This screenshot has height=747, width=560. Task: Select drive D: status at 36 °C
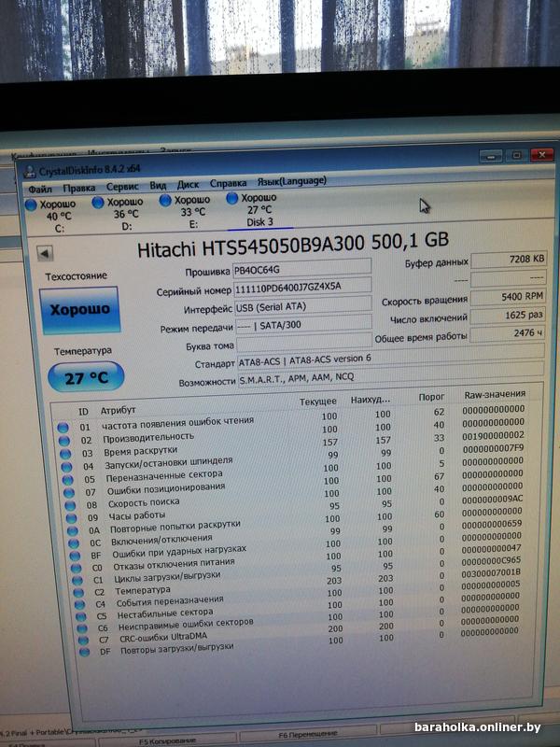tap(119, 215)
